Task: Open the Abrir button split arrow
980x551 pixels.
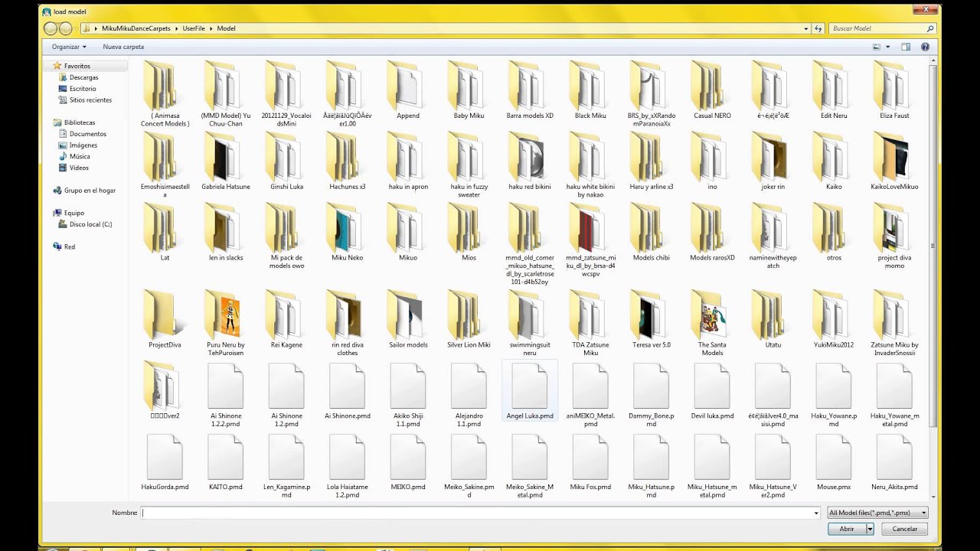Action: 870,529
